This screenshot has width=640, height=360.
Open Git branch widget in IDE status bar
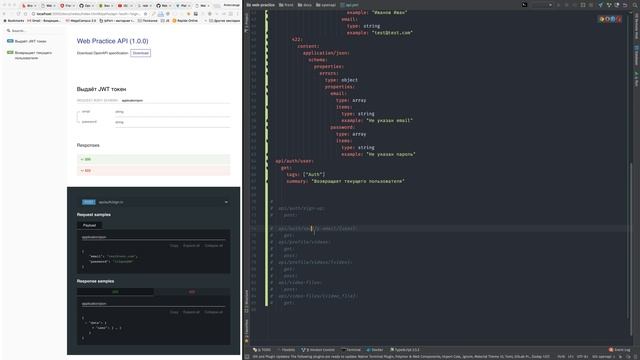tap(604, 356)
